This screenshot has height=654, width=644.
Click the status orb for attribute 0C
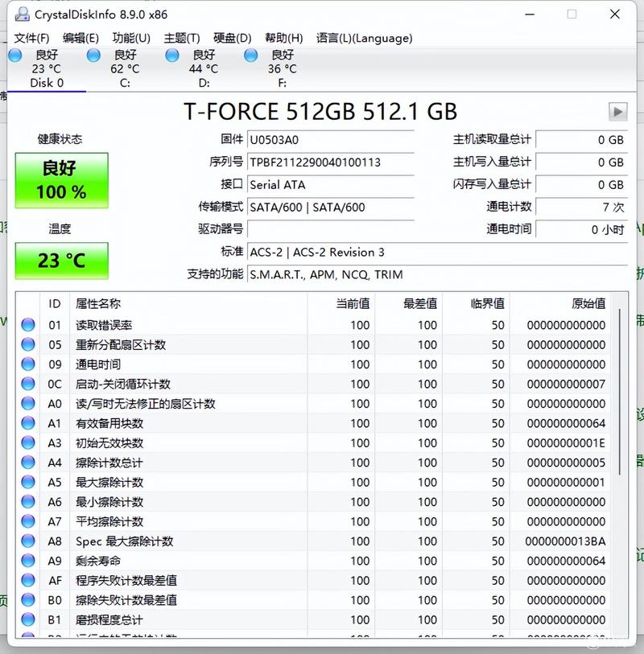(28, 383)
